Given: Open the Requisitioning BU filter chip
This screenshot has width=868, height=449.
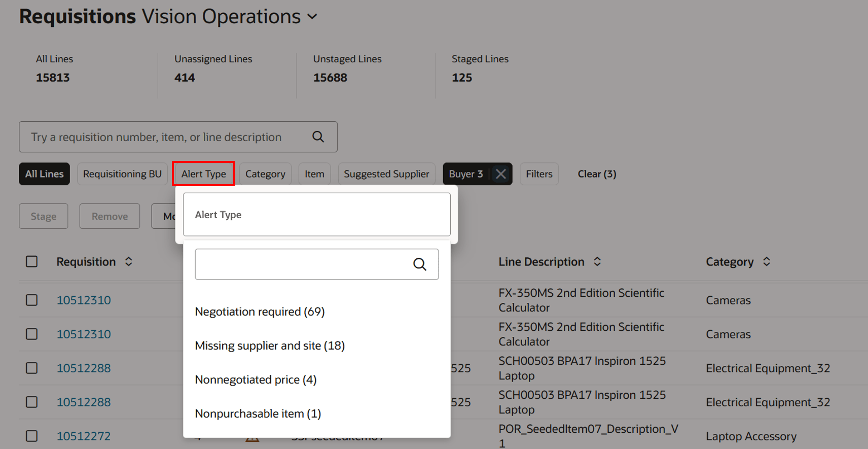Looking at the screenshot, I should pyautogui.click(x=122, y=174).
